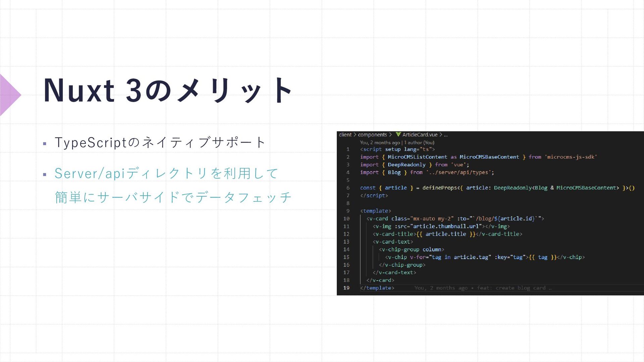Click the bullet 'TypeScriptのネイティブサポート'
The width and height of the screenshot is (644, 362).
pos(160,142)
